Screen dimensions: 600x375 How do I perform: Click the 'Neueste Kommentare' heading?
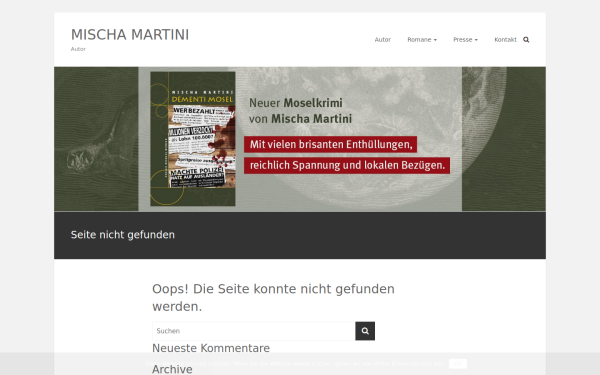tap(211, 348)
